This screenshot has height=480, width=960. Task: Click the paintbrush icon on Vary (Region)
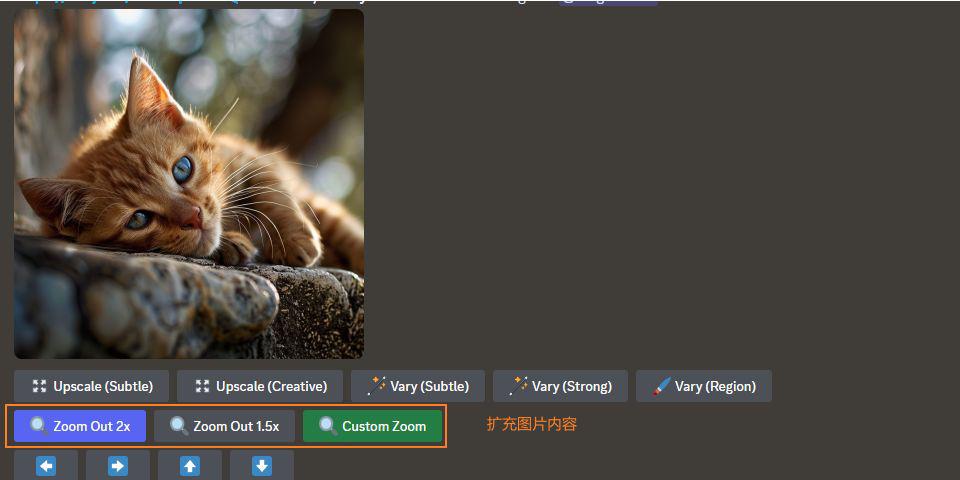pos(661,386)
